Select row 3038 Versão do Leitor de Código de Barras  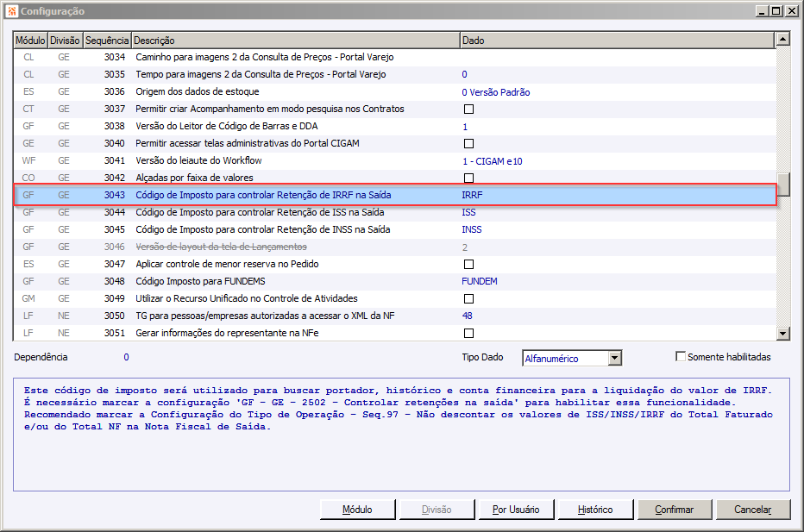point(394,126)
